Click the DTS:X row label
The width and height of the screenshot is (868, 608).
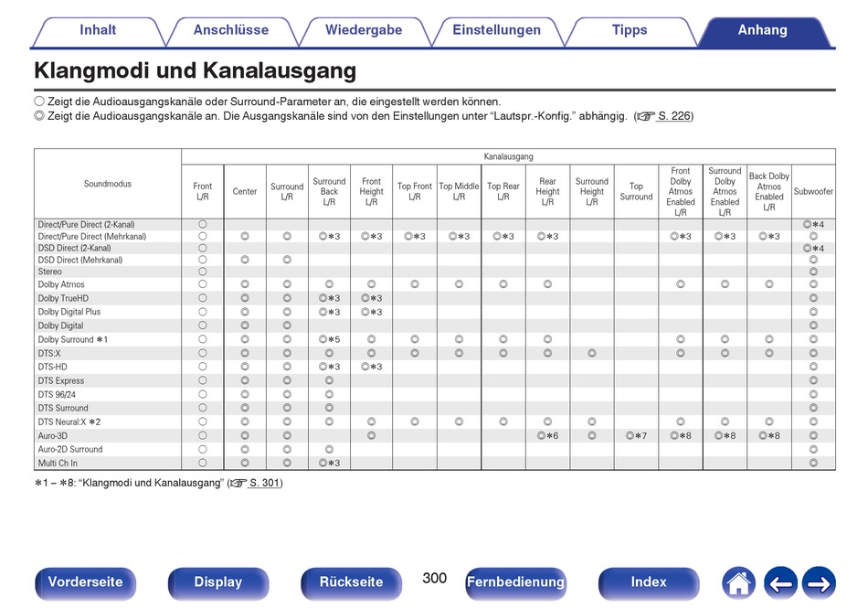pos(49,353)
